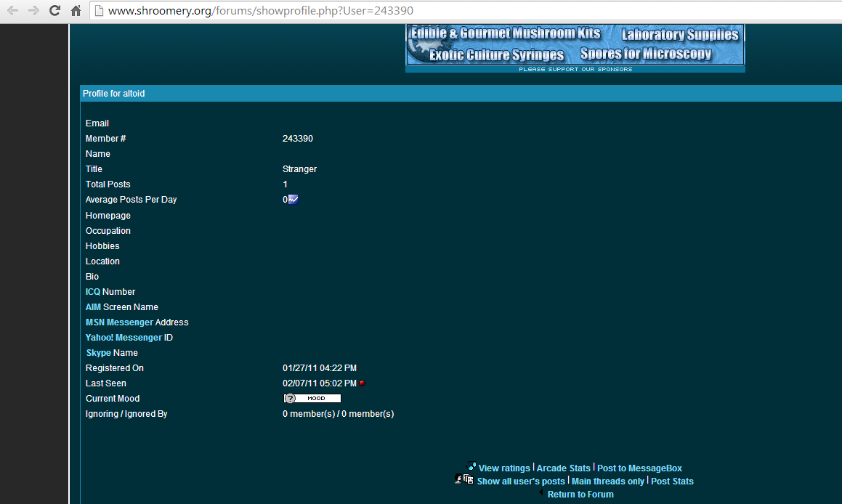842x504 pixels.
Task: Open the View ratings link
Action: click(x=504, y=468)
